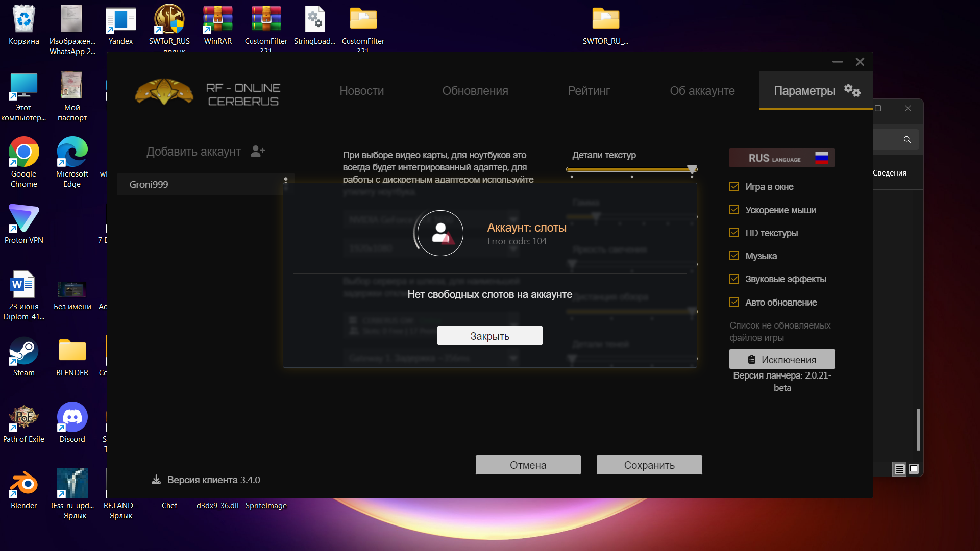
Task: Open the Recycle Bin (Корзина) desktop icon
Action: 23,19
